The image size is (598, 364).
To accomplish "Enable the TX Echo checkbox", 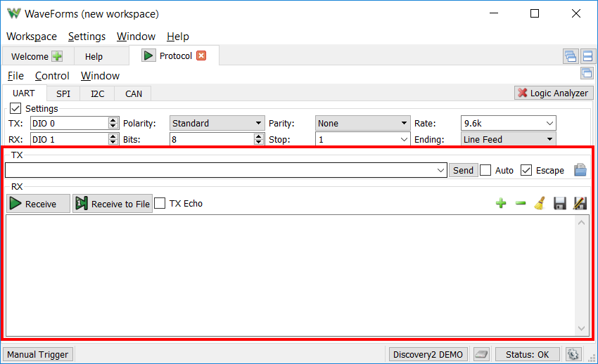I will [x=160, y=203].
